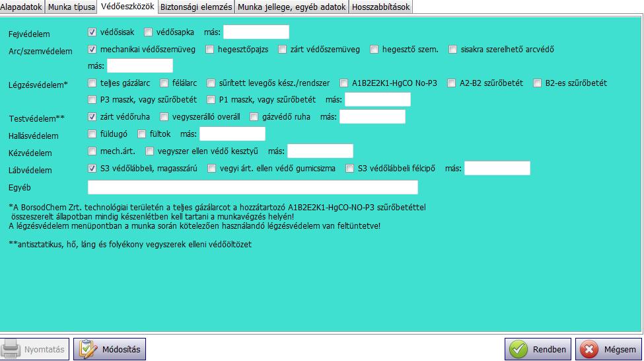Select the A2-B2 szűrőbetét checkbox
Viewport: 644px width, 361px height.
coord(451,83)
